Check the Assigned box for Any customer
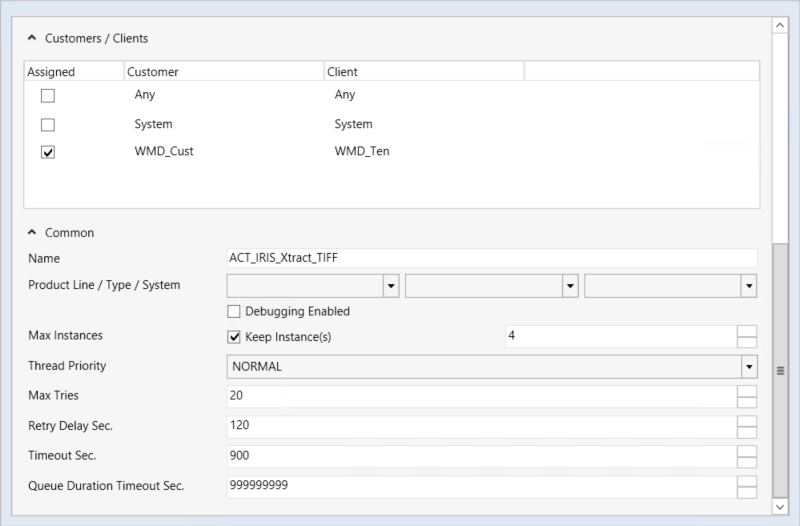Screen dimensions: 800x526 [x=47, y=97]
